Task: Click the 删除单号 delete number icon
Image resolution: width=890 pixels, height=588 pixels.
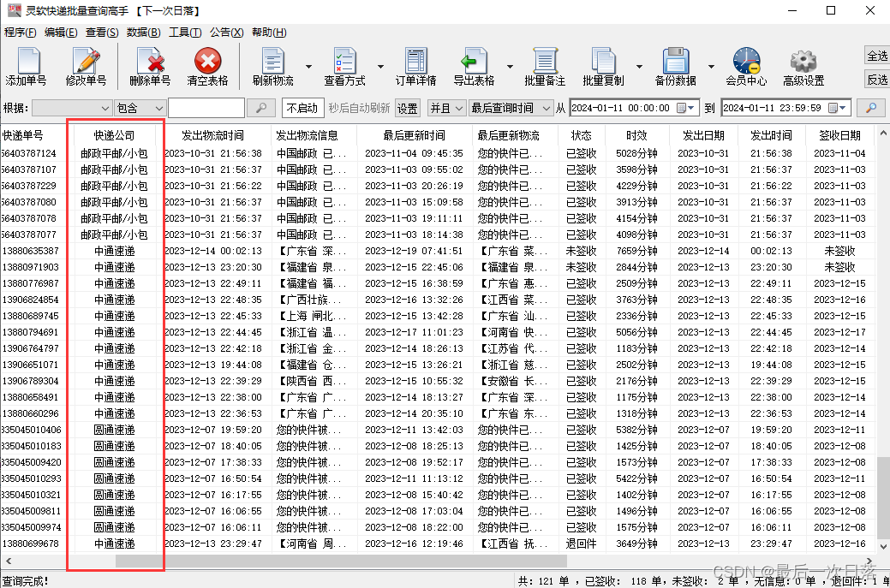Action: click(150, 67)
